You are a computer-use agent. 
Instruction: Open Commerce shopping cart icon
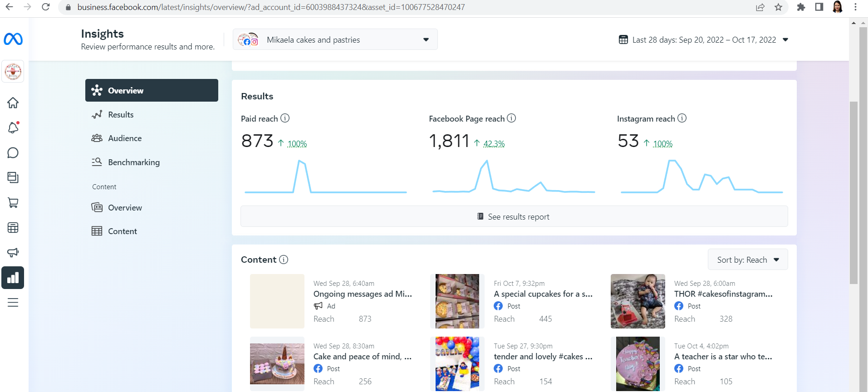13,203
